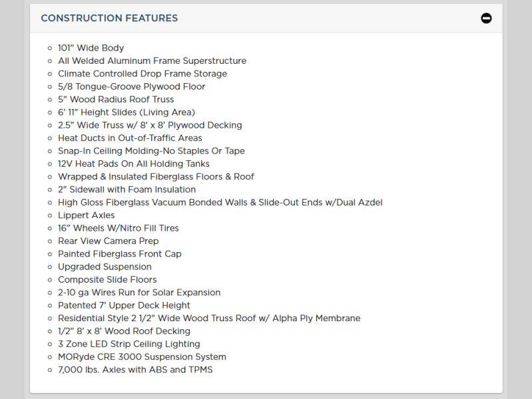This screenshot has width=532, height=399.
Task: Click the "Lippert Axles" list entry
Action: click(x=86, y=215)
